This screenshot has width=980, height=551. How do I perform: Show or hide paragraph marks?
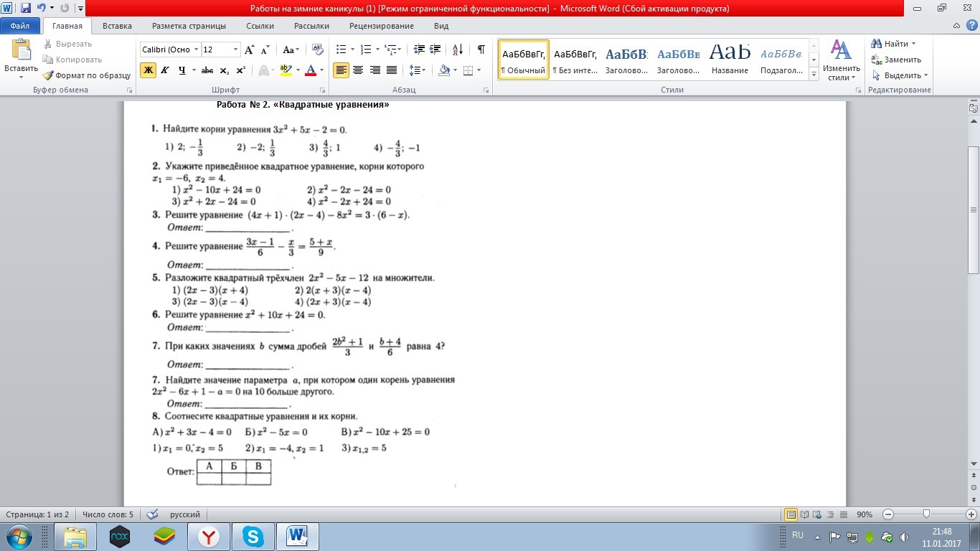[x=481, y=50]
